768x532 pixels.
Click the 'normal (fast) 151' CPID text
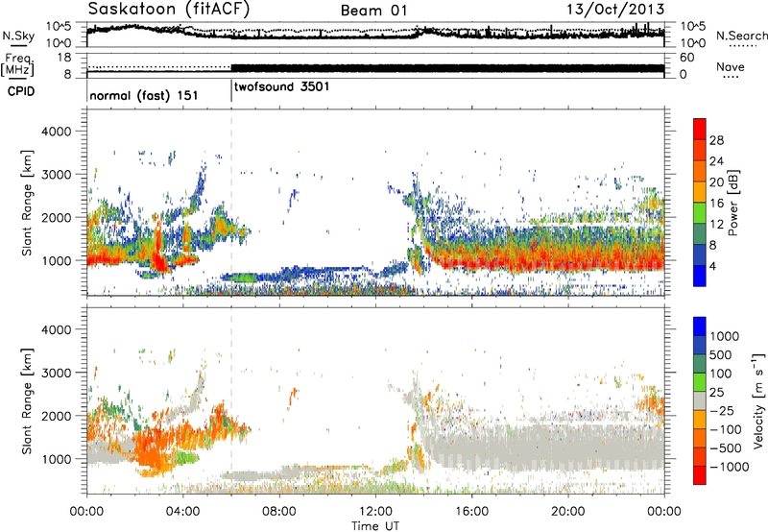point(143,95)
